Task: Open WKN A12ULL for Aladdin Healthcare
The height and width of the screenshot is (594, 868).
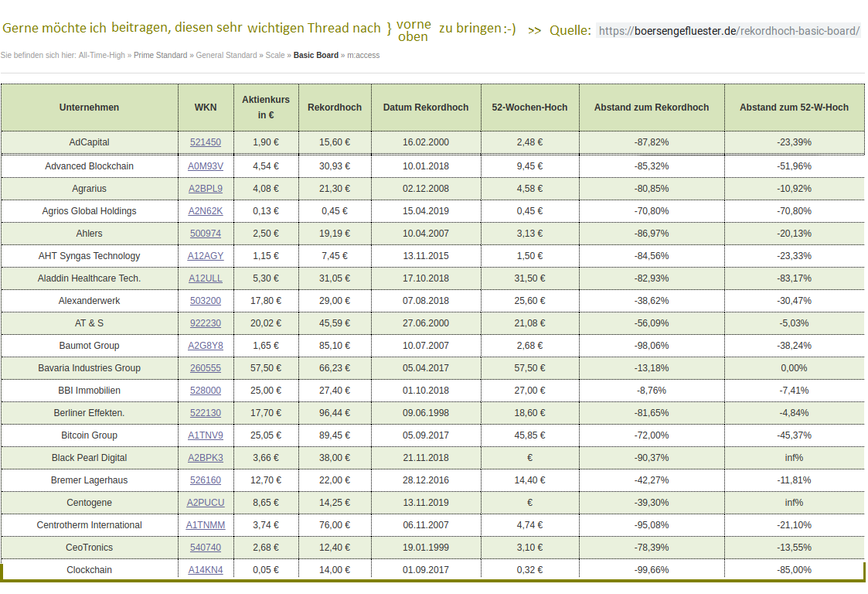Action: 206,278
